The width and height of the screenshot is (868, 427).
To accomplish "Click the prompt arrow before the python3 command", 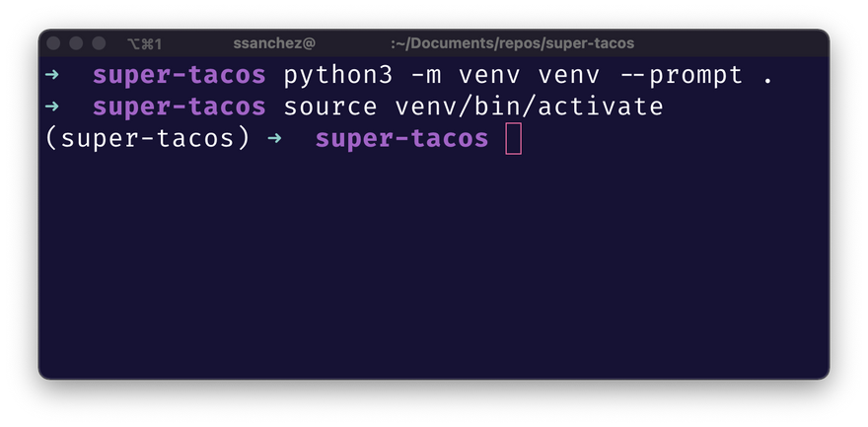I will point(51,75).
